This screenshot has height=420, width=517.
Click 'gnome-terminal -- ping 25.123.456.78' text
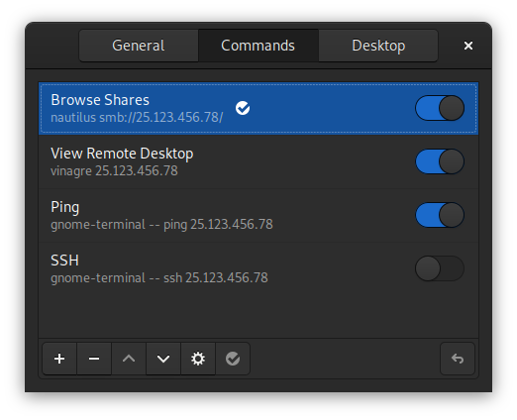(x=161, y=225)
